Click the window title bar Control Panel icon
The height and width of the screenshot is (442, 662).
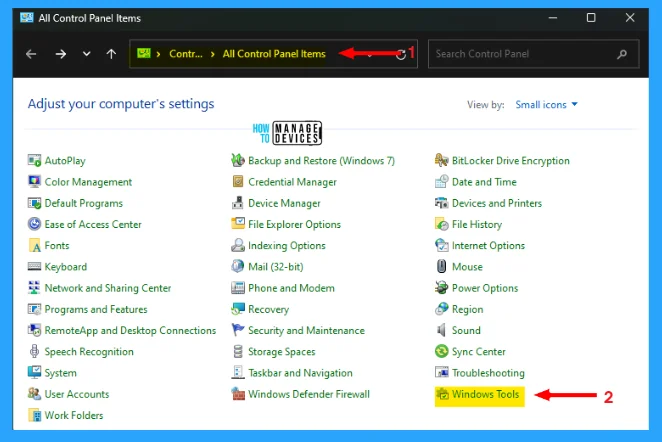pos(26,18)
